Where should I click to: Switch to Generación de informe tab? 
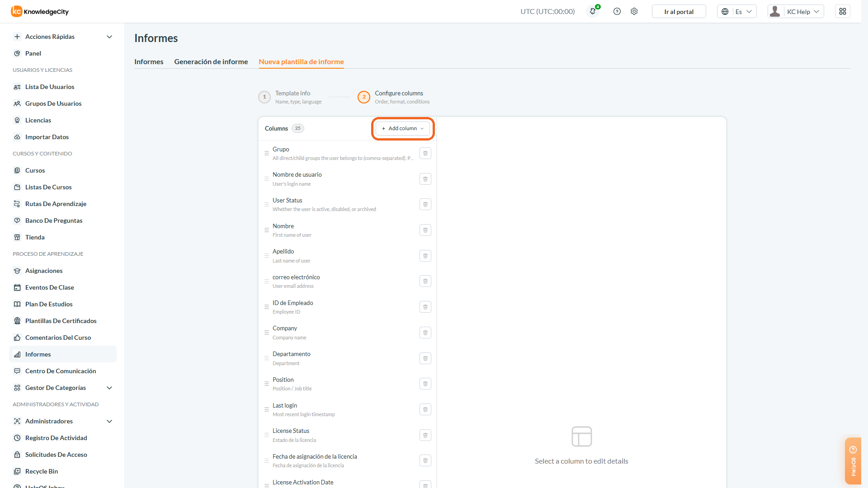pyautogui.click(x=211, y=61)
